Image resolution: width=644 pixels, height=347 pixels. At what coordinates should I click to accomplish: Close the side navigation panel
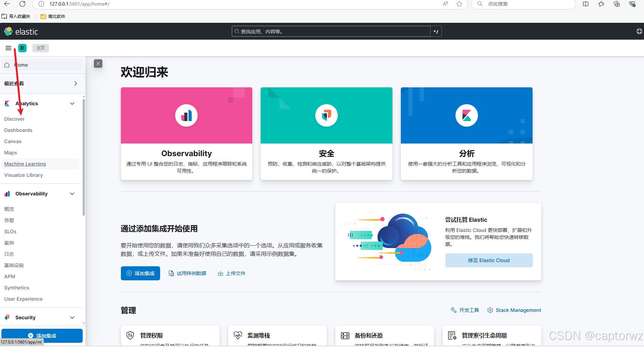tap(98, 64)
